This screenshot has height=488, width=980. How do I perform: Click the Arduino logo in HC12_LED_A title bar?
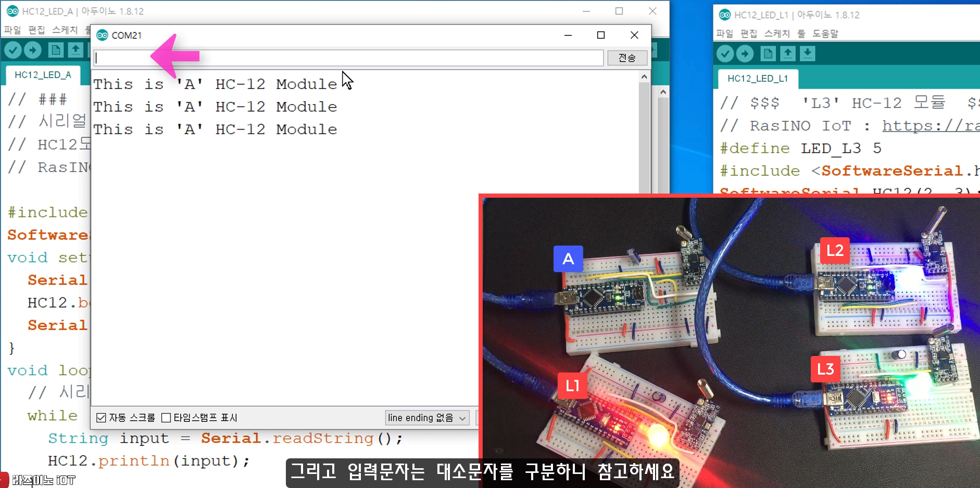12,11
